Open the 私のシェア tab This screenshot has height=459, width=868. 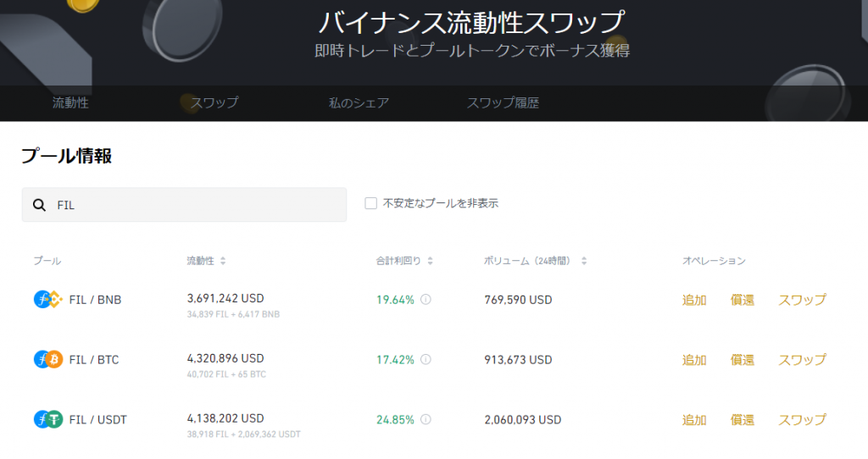359,102
